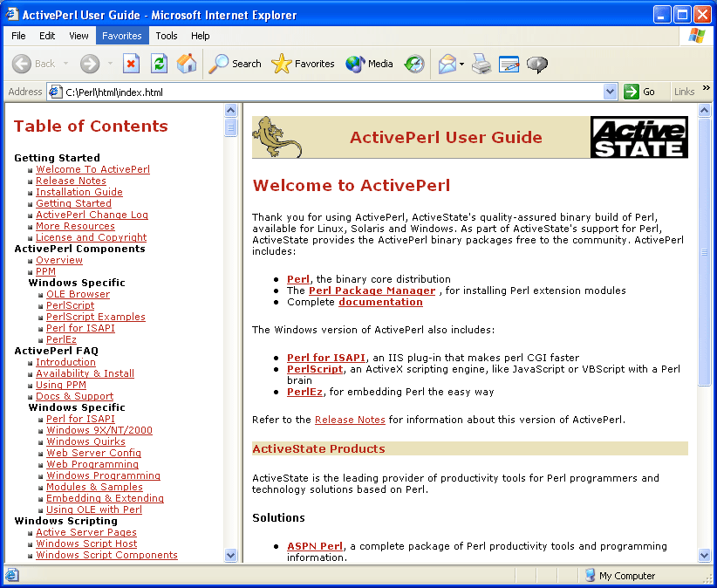Image resolution: width=717 pixels, height=588 pixels.
Task: Open the Back history dropdown arrow
Action: click(x=65, y=64)
